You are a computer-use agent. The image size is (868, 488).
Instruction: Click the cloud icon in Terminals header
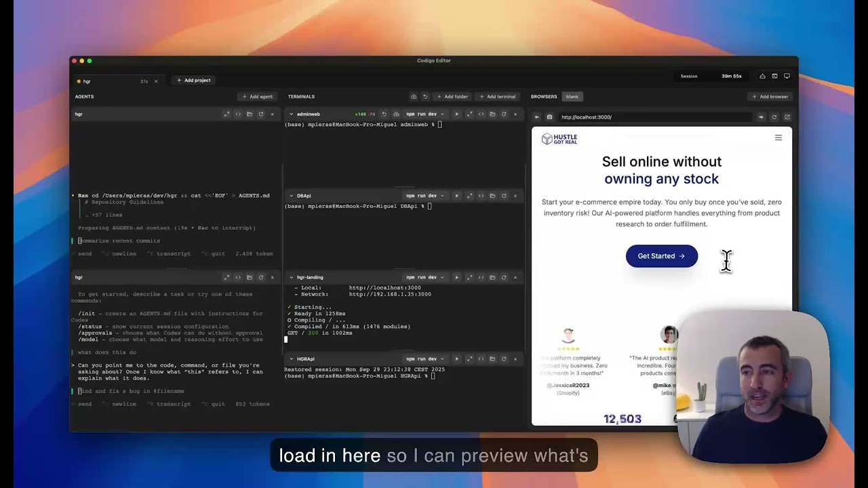pyautogui.click(x=414, y=96)
